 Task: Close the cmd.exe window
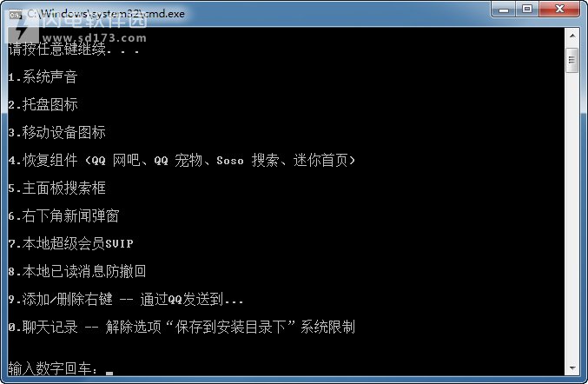tap(559, 10)
